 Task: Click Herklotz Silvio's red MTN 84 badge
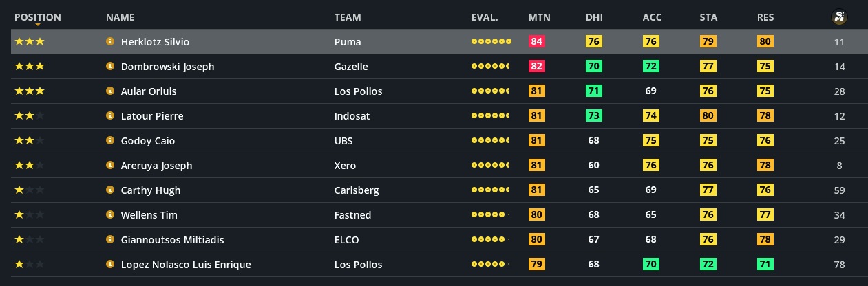pyautogui.click(x=537, y=42)
